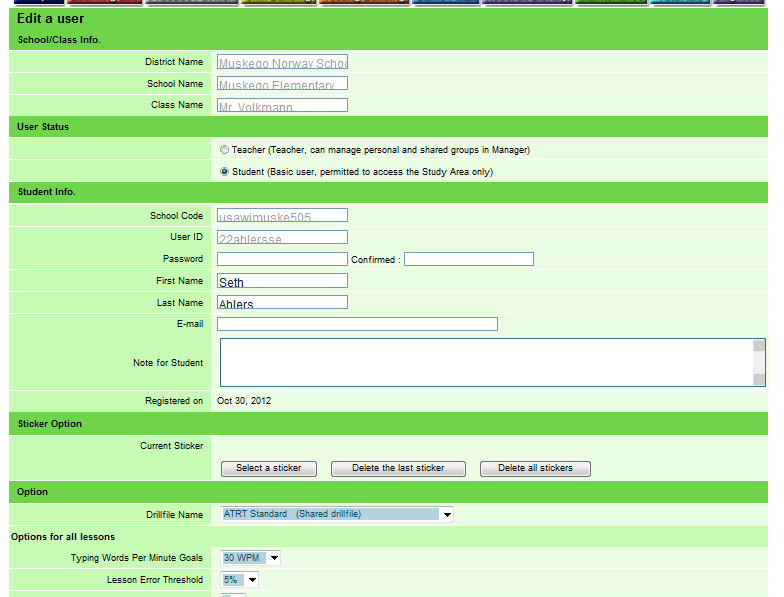This screenshot has width=784, height=597.
Task: Select the Last Name input box
Action: pos(282,303)
